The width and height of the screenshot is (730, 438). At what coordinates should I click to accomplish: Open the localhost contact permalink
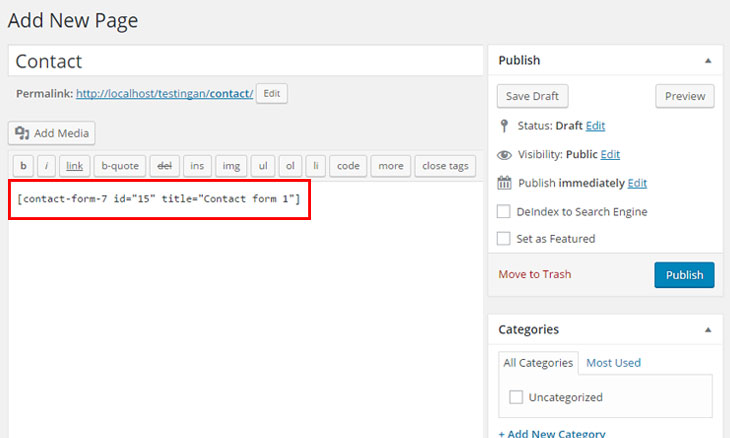164,94
